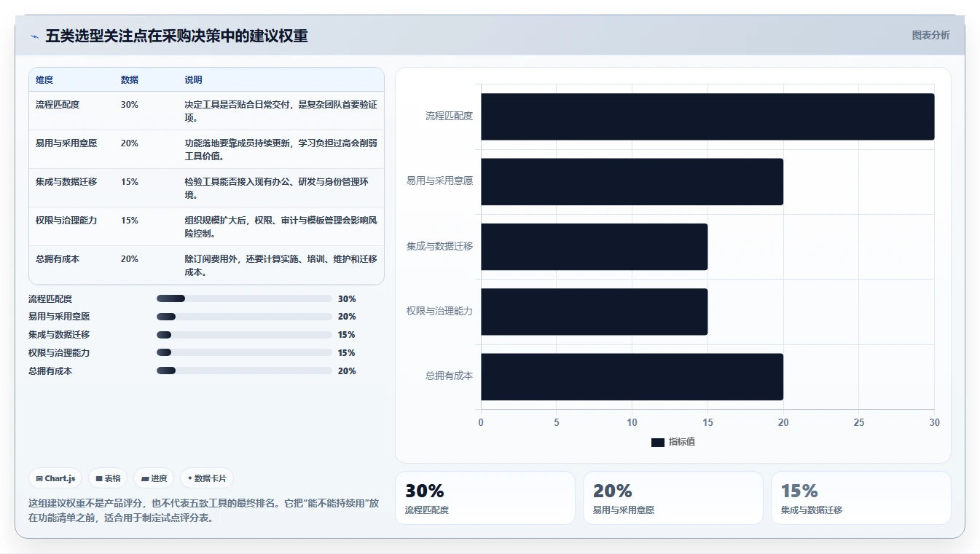Image resolution: width=980 pixels, height=554 pixels.
Task: Click the 30% value in the table's 流程匹配度 row
Action: pyautogui.click(x=130, y=105)
